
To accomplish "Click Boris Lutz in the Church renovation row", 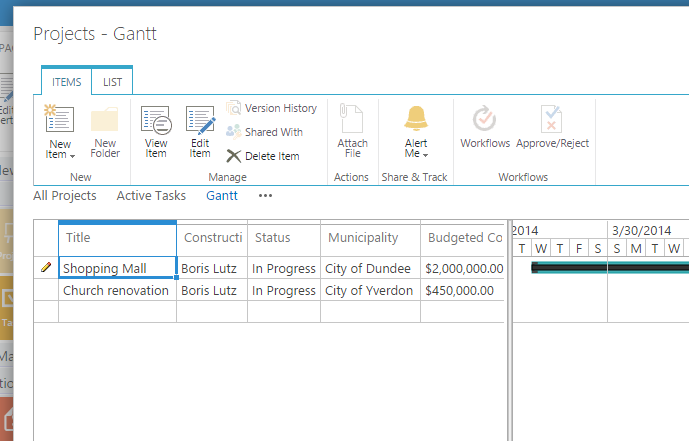I will pyautogui.click(x=212, y=290).
